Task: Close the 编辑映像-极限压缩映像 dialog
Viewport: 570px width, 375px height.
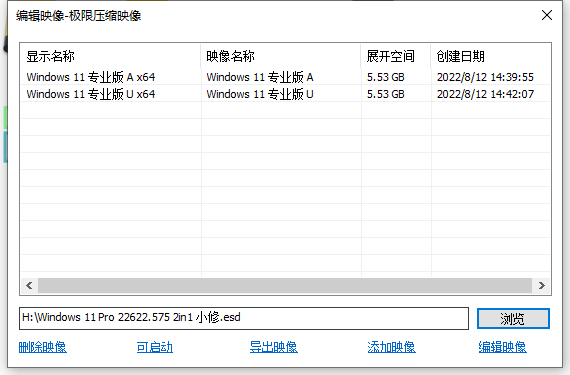Action: 547,15
